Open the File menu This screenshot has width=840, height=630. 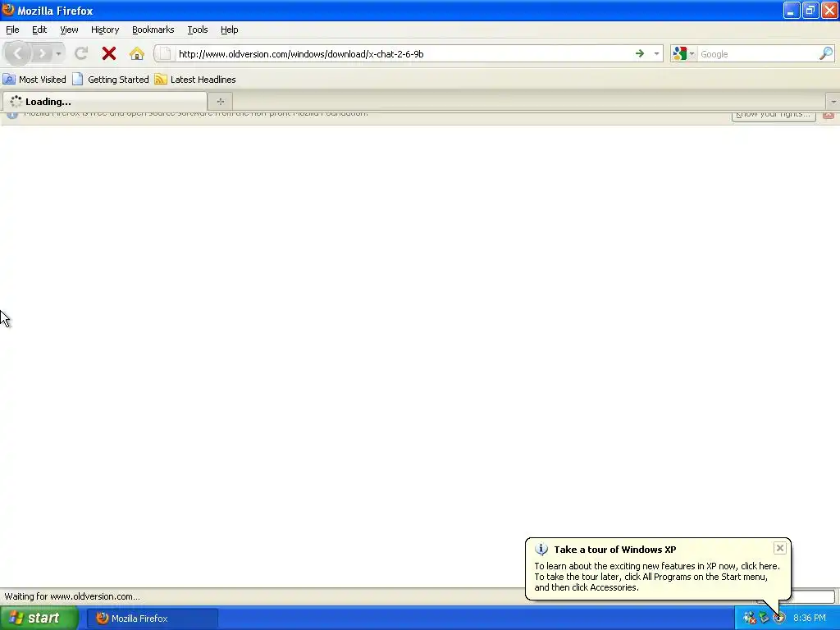(x=12, y=30)
